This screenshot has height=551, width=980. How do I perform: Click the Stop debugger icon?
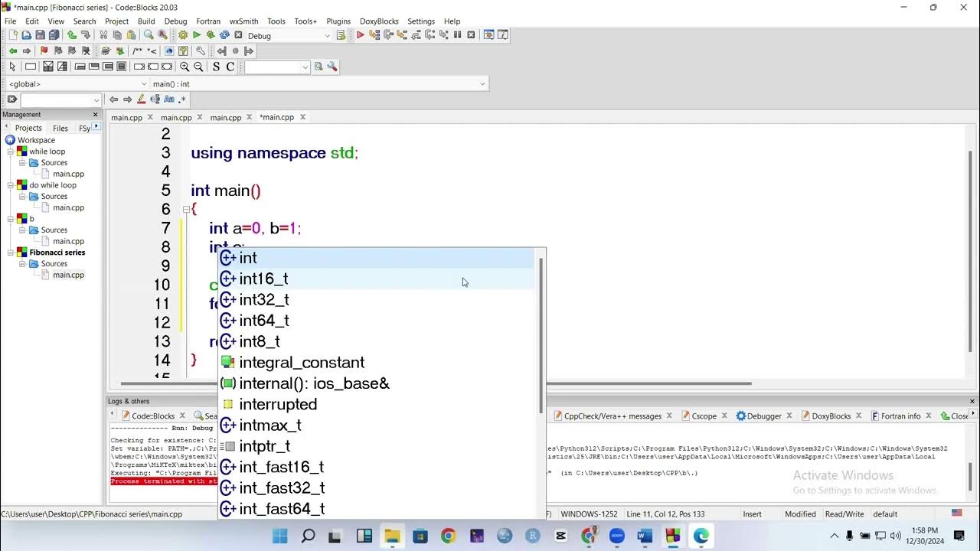471,34
